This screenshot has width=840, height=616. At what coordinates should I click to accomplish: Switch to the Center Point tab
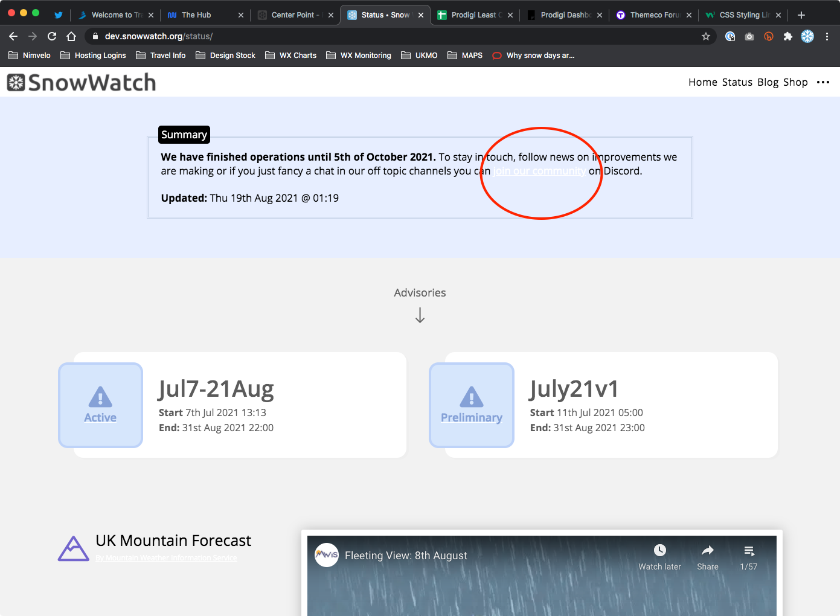pyautogui.click(x=295, y=15)
